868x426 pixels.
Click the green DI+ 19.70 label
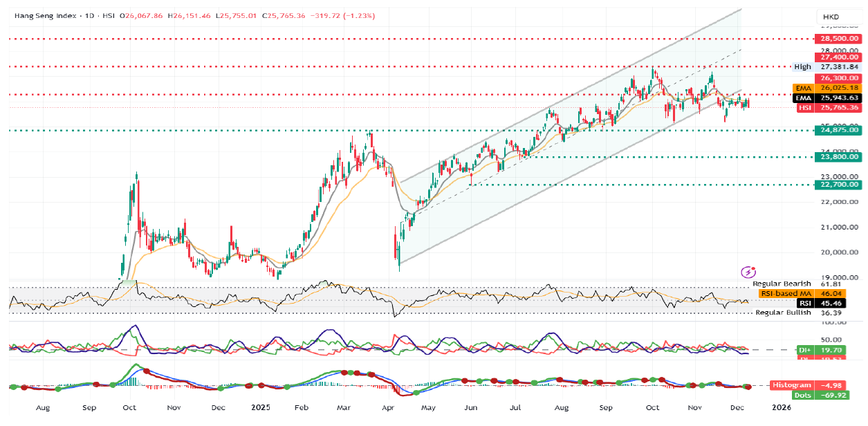[829, 351]
